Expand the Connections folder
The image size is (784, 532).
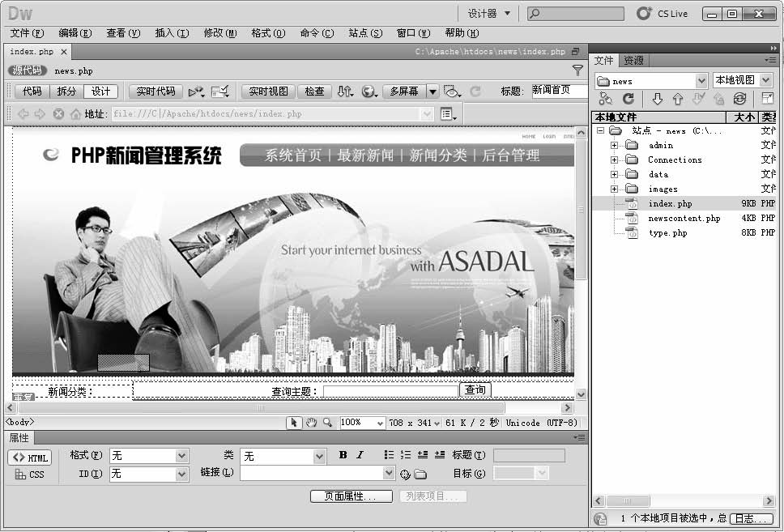click(x=614, y=160)
